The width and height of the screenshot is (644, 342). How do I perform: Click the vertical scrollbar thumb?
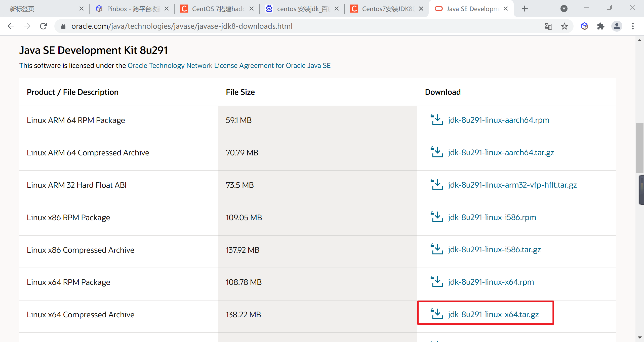point(639,148)
